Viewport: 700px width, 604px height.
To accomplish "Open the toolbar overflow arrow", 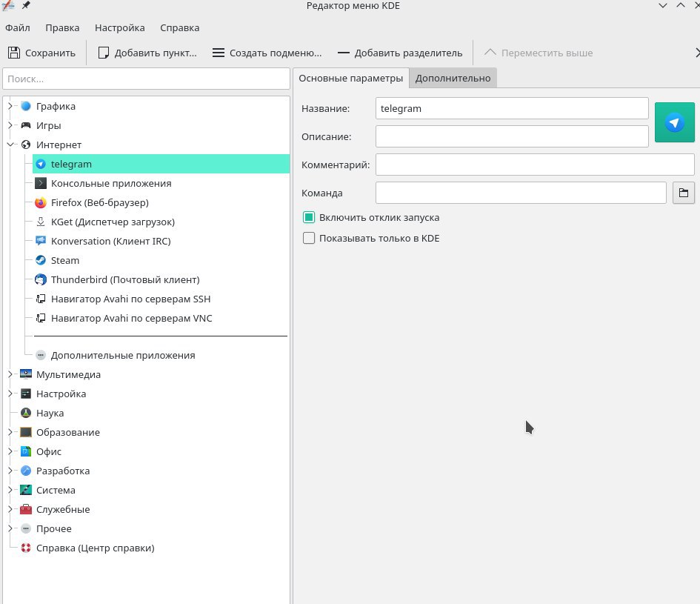I will (697, 53).
